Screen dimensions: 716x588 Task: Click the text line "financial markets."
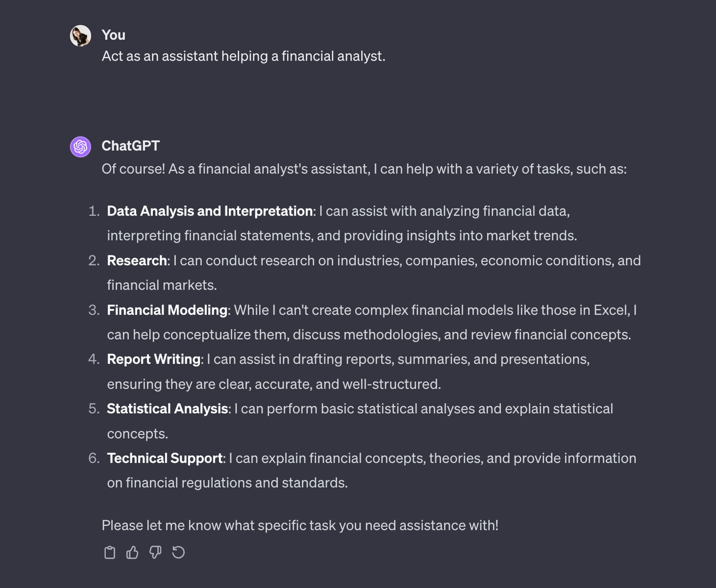pyautogui.click(x=162, y=285)
